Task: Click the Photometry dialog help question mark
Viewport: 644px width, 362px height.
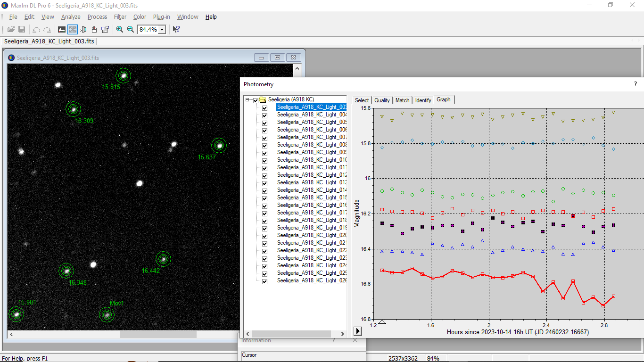Action: 635,84
